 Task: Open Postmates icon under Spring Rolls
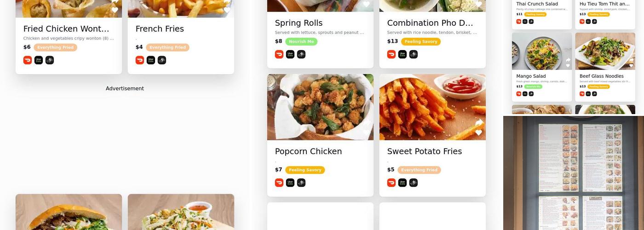(x=301, y=54)
